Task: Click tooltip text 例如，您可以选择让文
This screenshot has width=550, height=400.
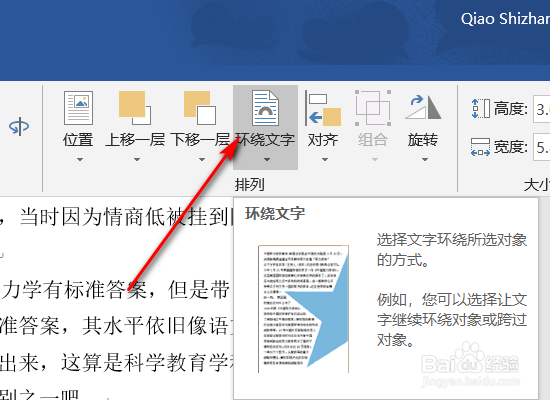Action: [x=452, y=300]
